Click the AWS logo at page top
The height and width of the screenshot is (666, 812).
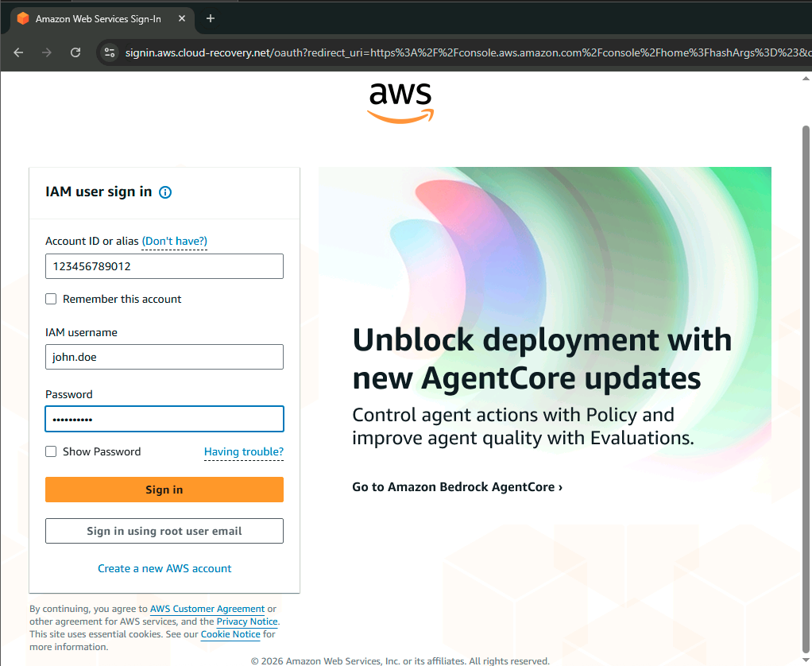400,103
